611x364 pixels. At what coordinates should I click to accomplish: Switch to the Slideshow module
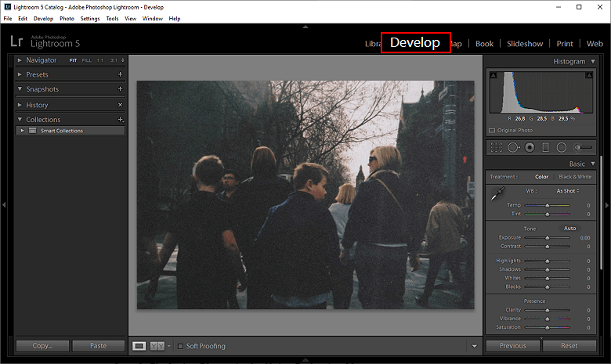coord(525,44)
